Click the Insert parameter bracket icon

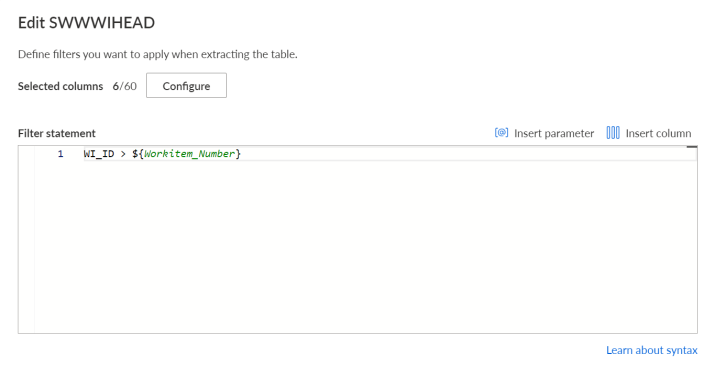click(x=501, y=132)
